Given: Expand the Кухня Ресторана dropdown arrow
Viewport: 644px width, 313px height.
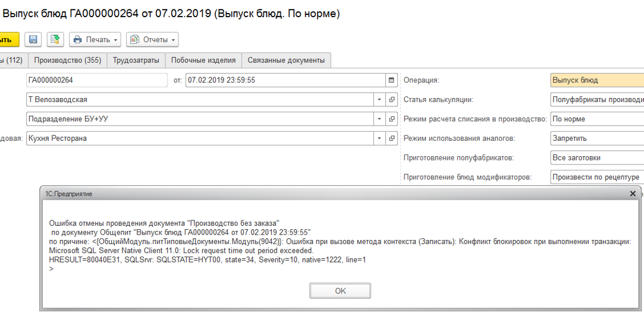Looking at the screenshot, I should coord(379,138).
